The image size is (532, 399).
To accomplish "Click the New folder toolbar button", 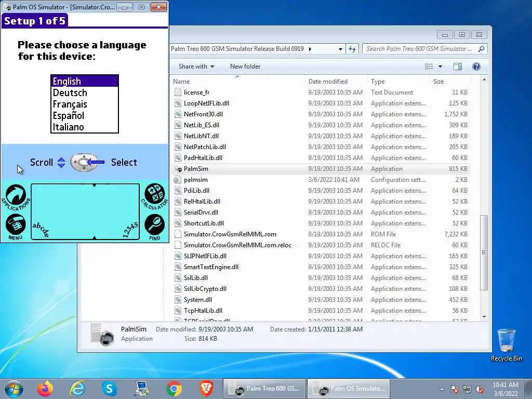I will (x=245, y=66).
